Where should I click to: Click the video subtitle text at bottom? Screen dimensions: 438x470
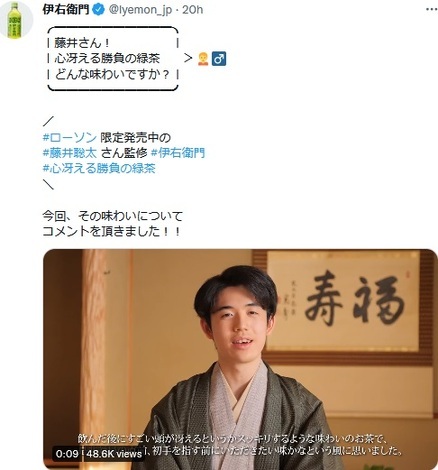[240, 445]
